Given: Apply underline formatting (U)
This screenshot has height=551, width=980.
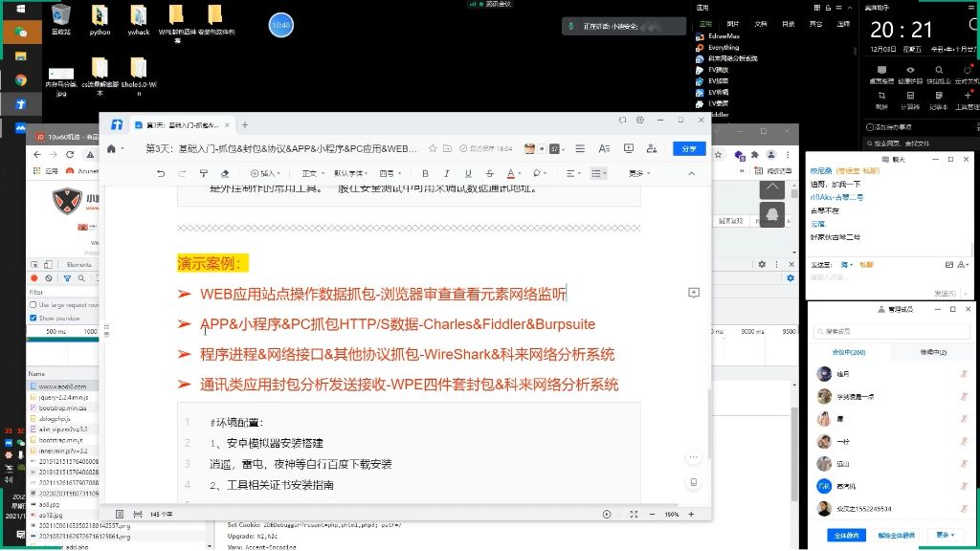Looking at the screenshot, I should [468, 174].
